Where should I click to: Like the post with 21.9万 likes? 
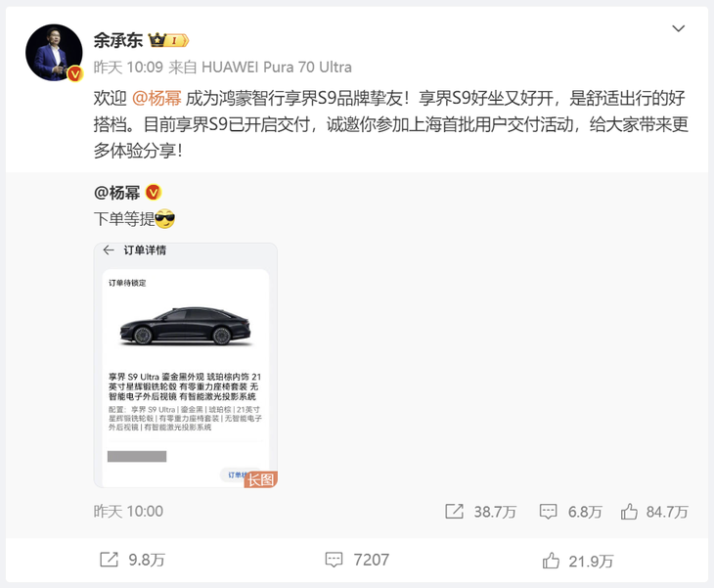coord(578,561)
